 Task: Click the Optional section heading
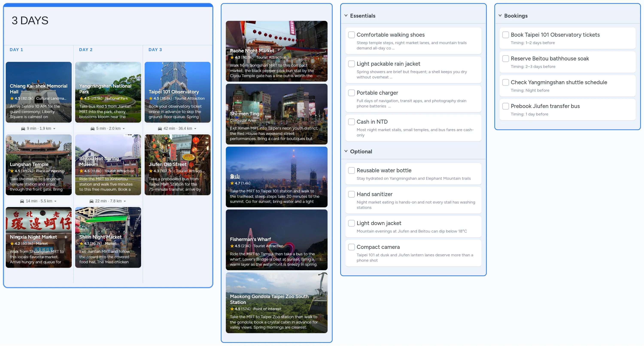[361, 151]
